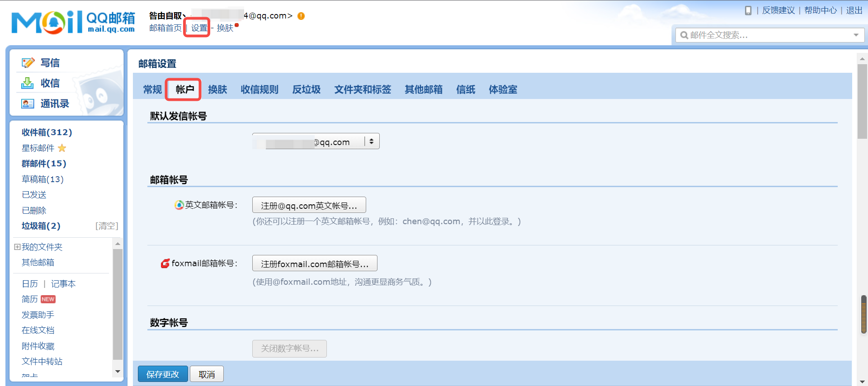Open 附件收藏 attachment favorites
868x386 pixels.
(x=38, y=346)
